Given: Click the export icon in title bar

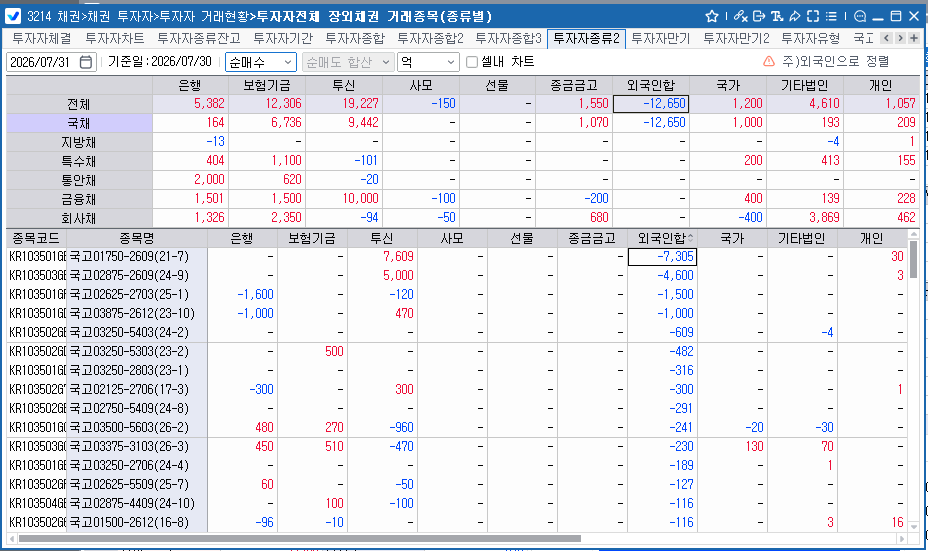Looking at the screenshot, I should click(x=759, y=16).
